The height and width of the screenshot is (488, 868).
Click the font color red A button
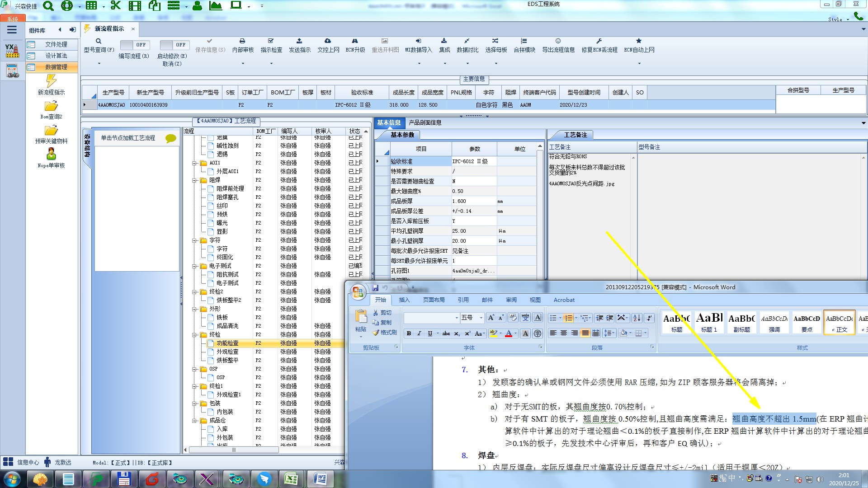pyautogui.click(x=509, y=333)
